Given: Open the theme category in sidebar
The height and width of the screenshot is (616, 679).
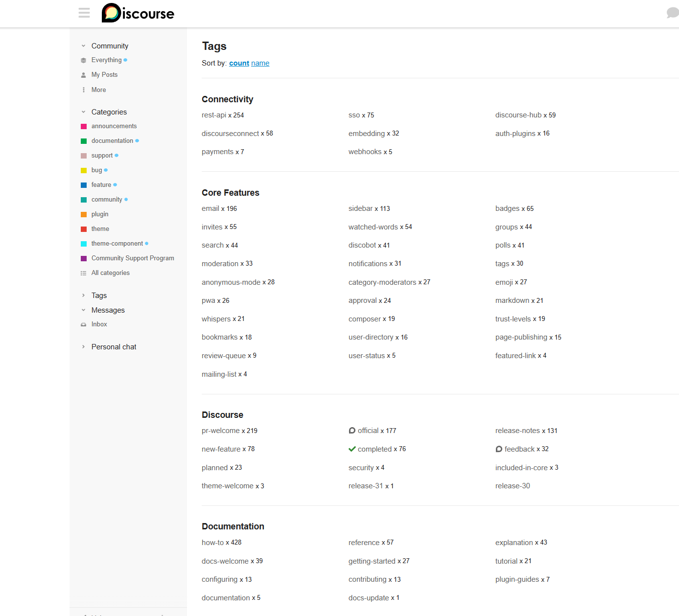Looking at the screenshot, I should click(x=100, y=229).
